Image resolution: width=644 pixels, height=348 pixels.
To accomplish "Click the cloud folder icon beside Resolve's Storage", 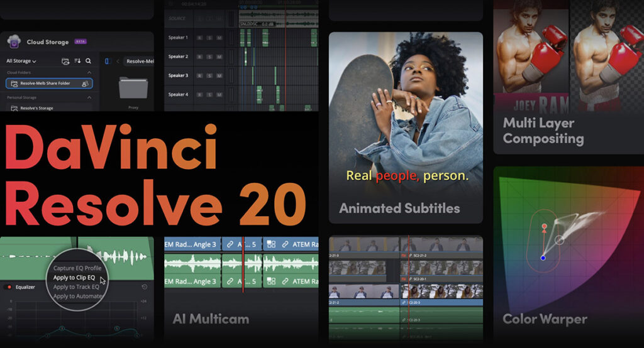I will point(14,108).
